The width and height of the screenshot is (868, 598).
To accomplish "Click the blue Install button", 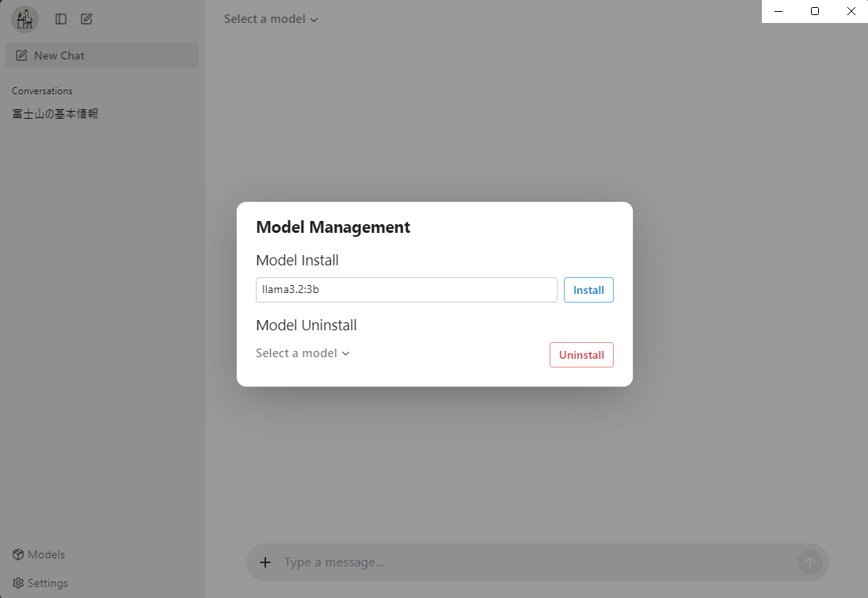I will pos(588,290).
